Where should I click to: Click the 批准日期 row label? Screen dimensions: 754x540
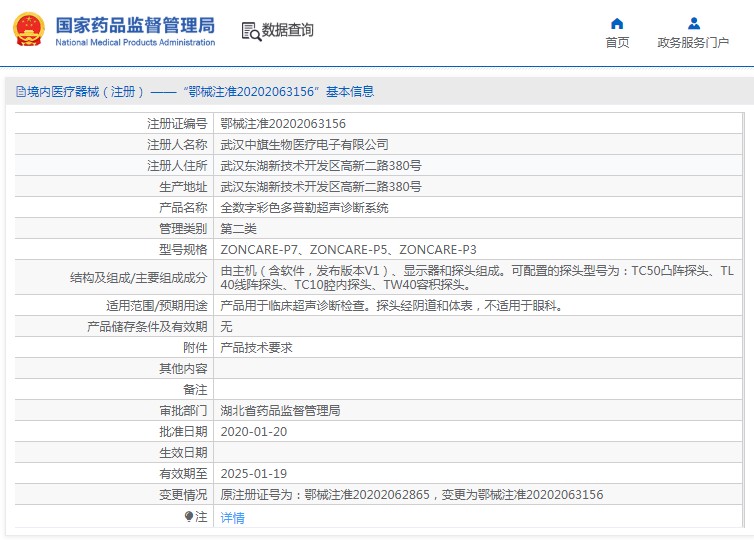tap(183, 431)
